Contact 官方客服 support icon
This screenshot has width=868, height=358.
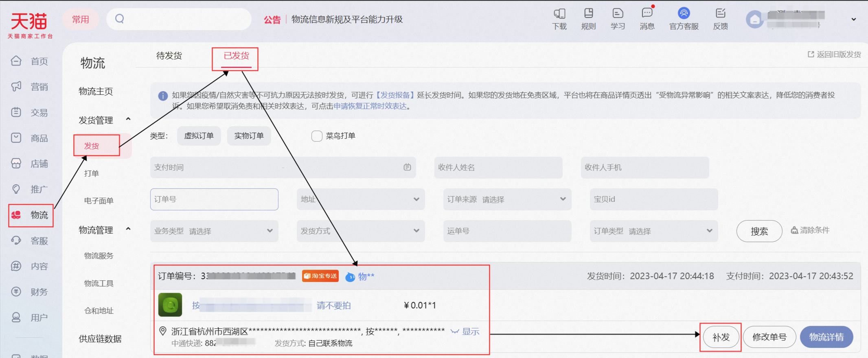coord(684,19)
